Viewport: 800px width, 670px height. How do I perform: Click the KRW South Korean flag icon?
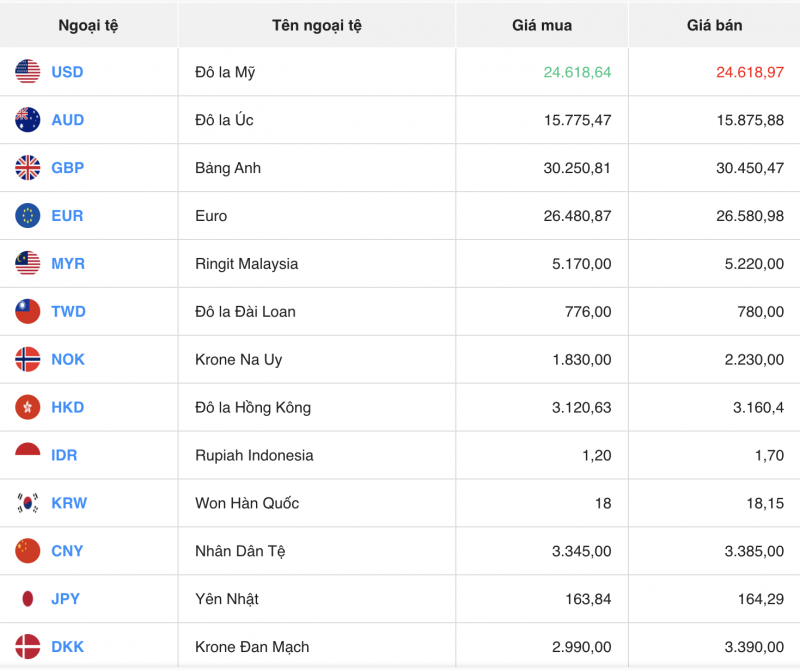(x=27, y=503)
